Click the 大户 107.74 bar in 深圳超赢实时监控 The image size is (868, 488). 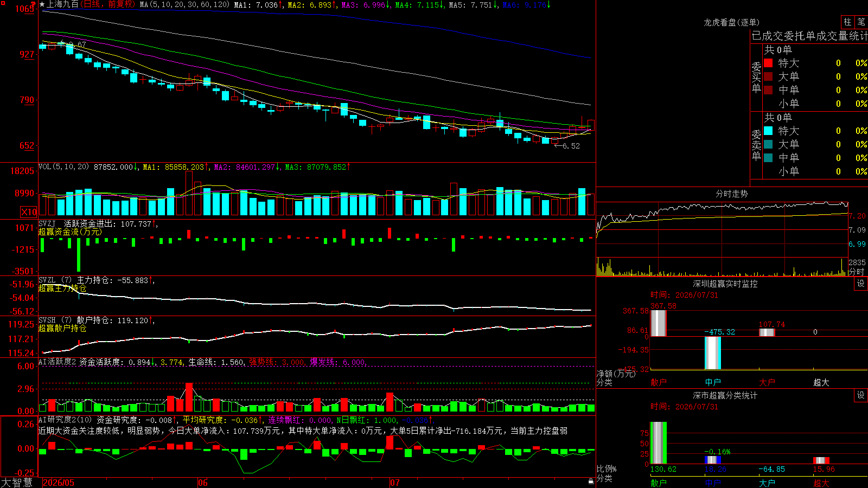point(767,332)
